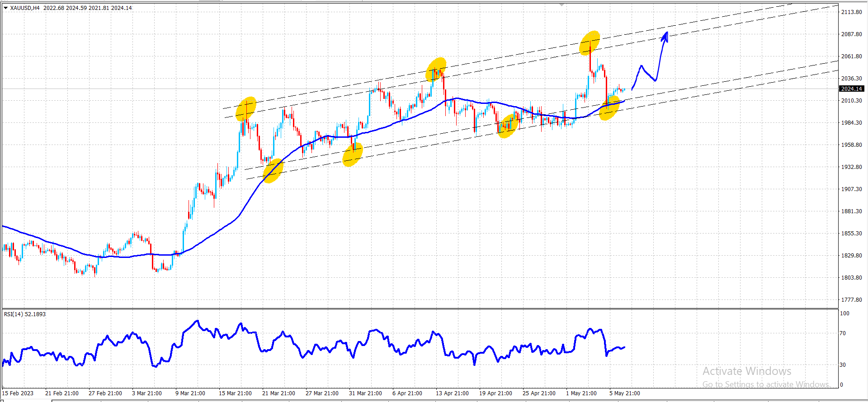Click the 1958.80 price scale value
This screenshot has width=868, height=402.
click(852, 145)
